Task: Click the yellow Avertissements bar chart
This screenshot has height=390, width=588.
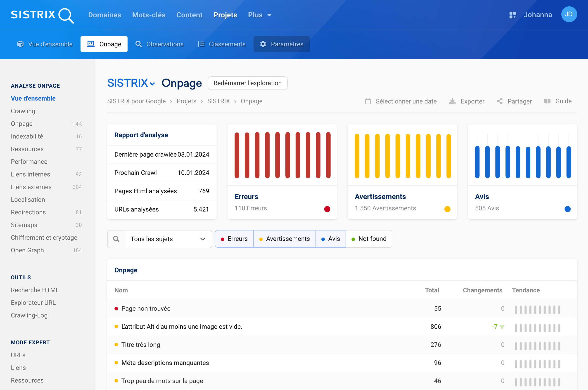Action: [x=403, y=156]
